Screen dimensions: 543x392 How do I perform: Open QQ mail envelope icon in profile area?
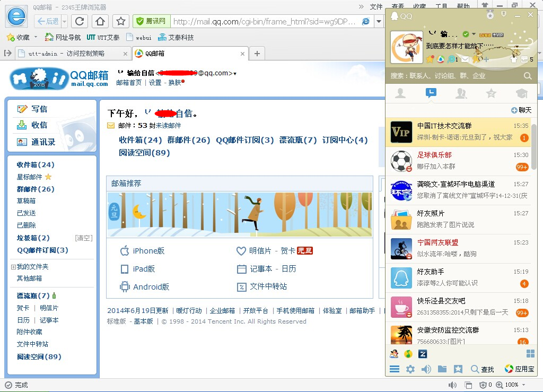(465, 59)
